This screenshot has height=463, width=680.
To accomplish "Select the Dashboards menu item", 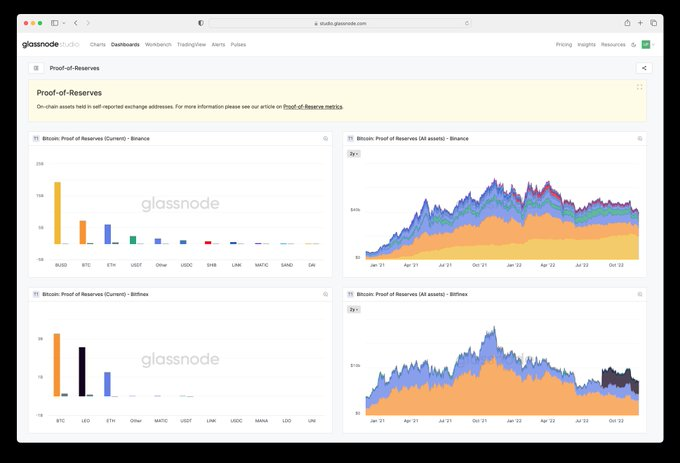I will click(125, 45).
